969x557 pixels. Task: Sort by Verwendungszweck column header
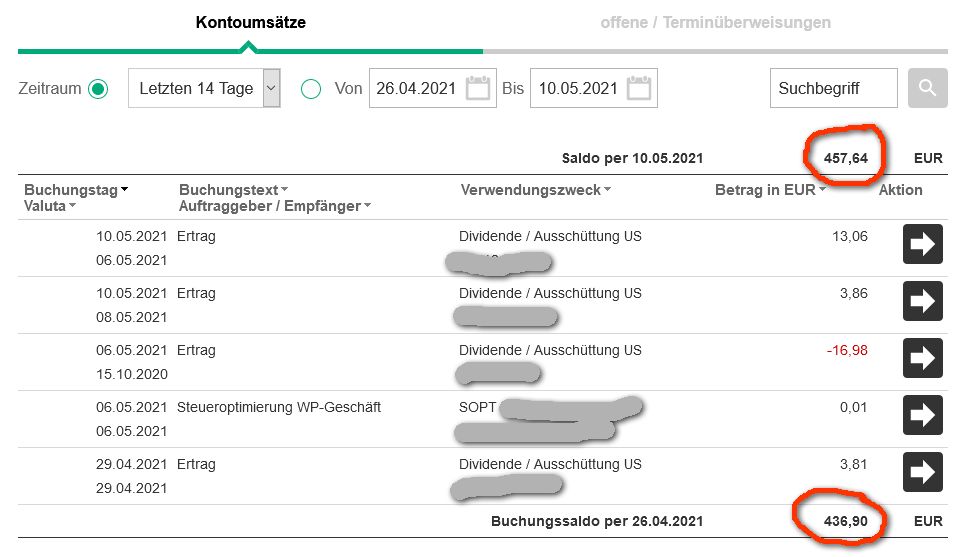535,190
